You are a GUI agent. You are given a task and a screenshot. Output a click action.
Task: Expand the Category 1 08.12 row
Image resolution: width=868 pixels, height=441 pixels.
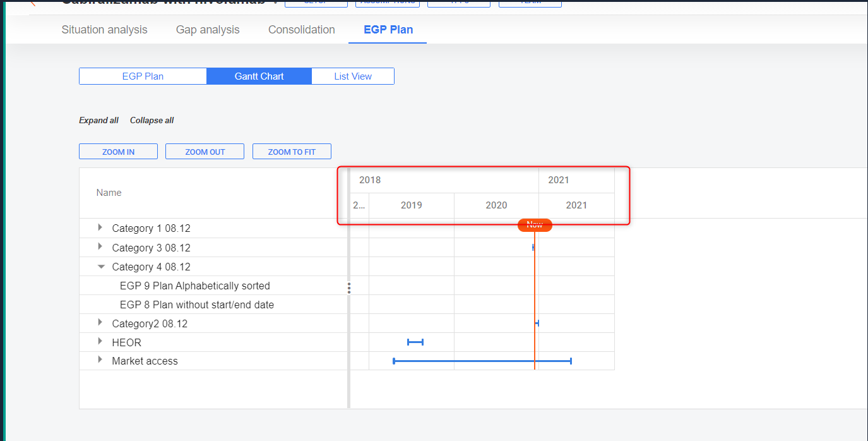point(100,227)
